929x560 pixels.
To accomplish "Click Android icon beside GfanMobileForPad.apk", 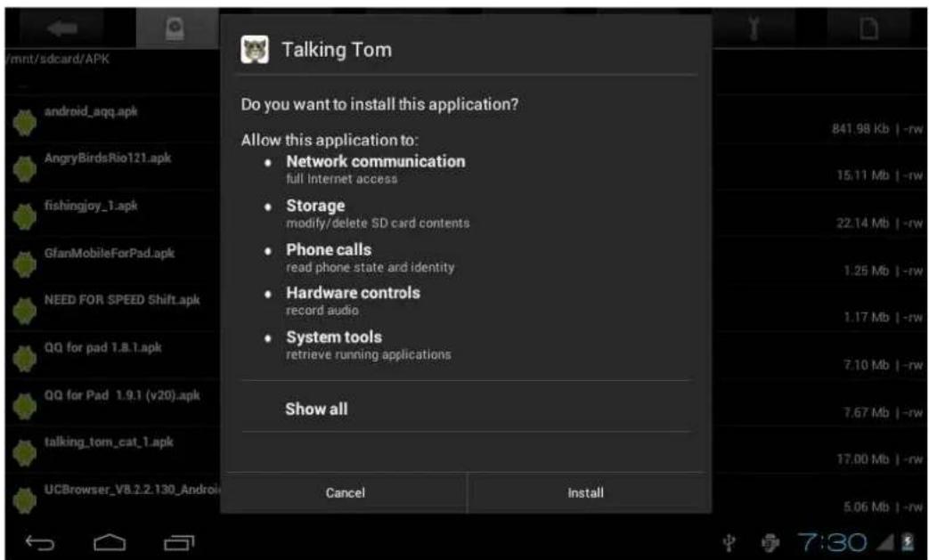I will 24,264.
